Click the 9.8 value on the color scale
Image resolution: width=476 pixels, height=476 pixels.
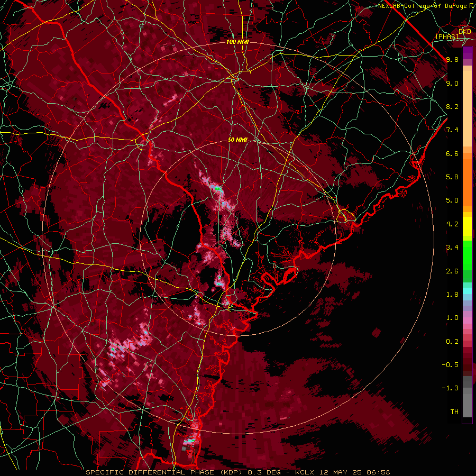click(x=452, y=59)
